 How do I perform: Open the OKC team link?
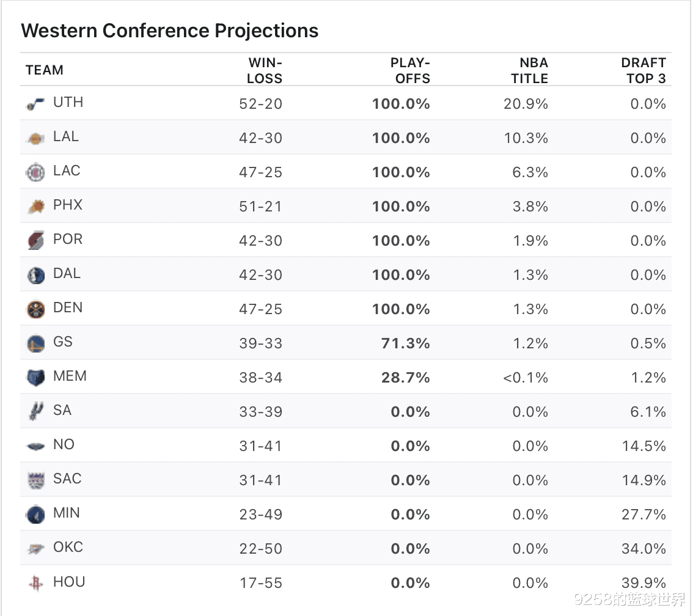point(68,547)
